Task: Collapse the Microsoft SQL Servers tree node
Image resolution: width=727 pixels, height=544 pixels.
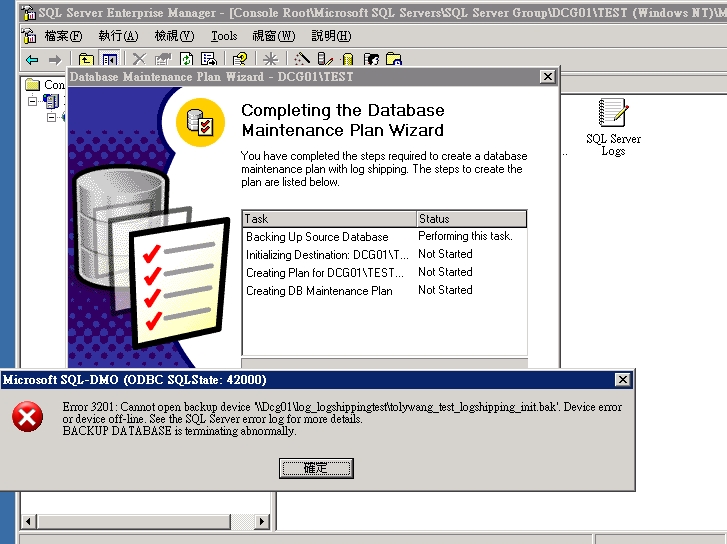Action: coord(32,101)
